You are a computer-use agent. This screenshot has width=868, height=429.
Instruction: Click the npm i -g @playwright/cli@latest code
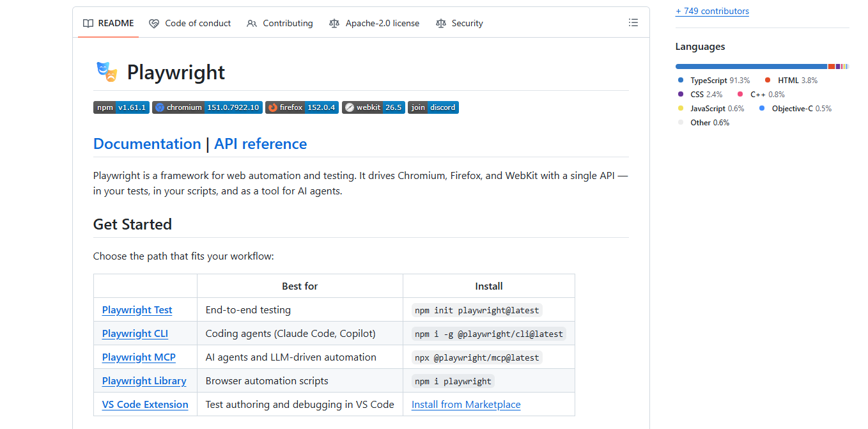click(489, 334)
